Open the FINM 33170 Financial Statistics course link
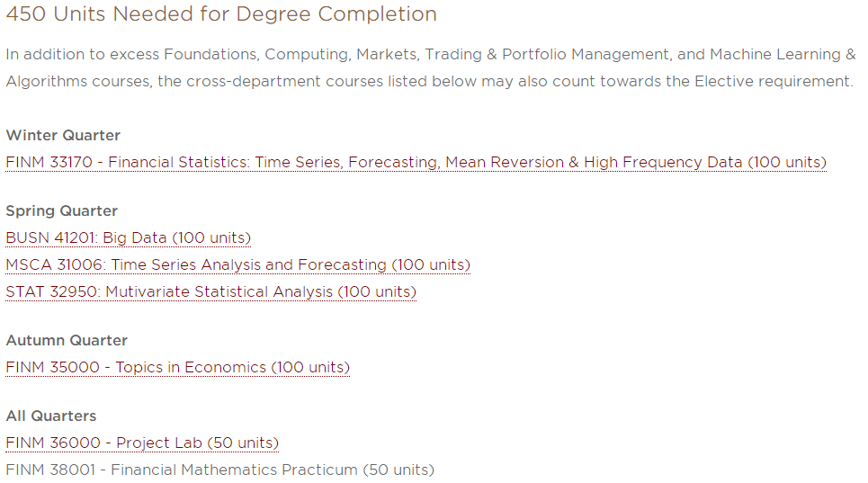This screenshot has height=483, width=868. 416,162
